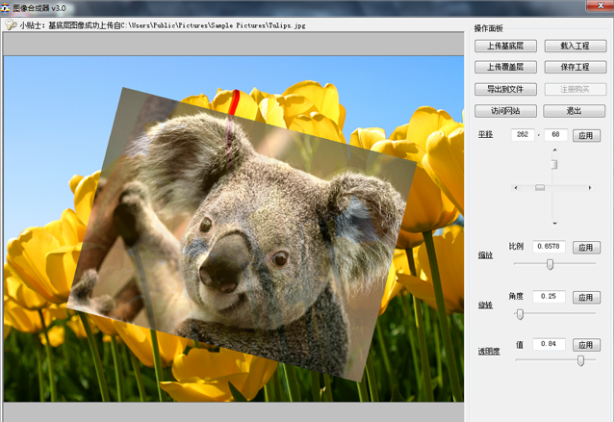Image resolution: width=614 pixels, height=422 pixels.
Task: Apply 透明度 transparency with its 应用 button
Action: point(586,345)
